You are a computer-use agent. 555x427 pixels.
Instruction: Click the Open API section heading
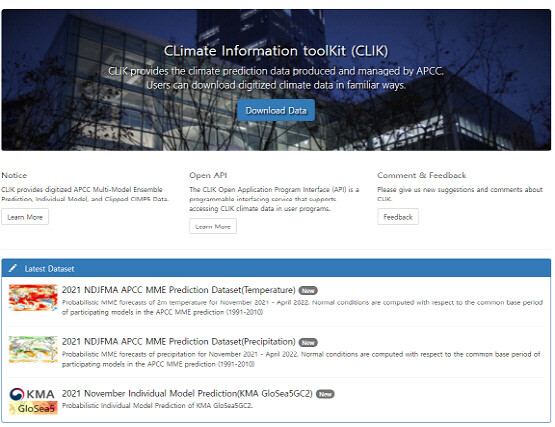208,175
